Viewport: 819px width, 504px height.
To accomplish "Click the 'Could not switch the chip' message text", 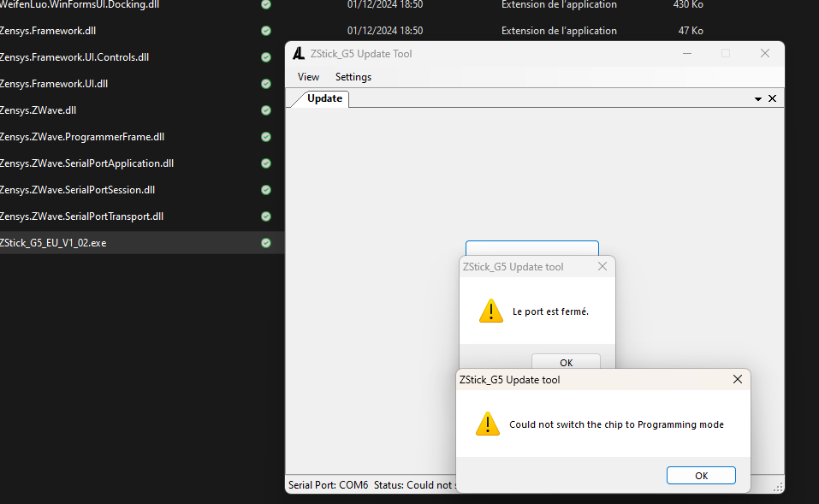I will pos(616,424).
